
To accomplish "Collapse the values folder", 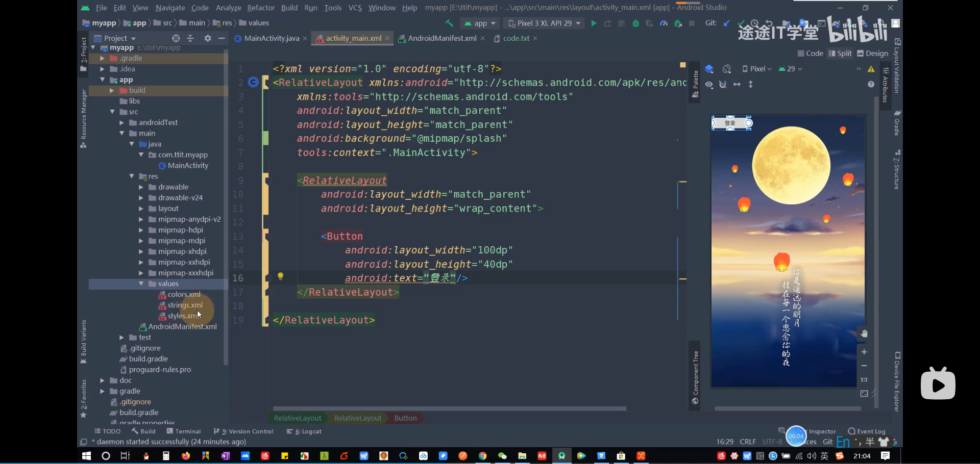I will click(141, 283).
